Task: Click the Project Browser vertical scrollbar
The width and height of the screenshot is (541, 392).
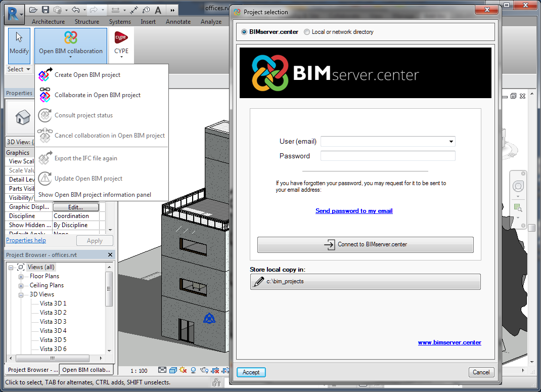Action: 109,288
